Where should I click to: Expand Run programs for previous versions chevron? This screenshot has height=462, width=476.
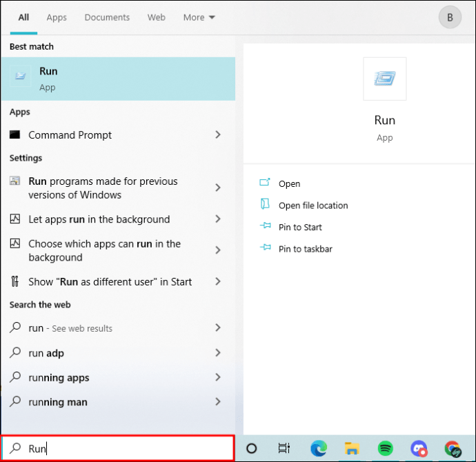pos(218,188)
